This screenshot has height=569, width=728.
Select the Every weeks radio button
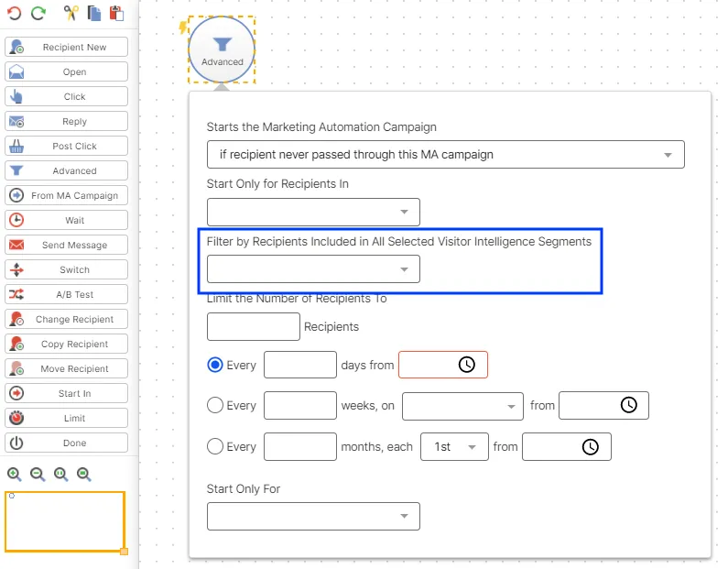point(215,405)
